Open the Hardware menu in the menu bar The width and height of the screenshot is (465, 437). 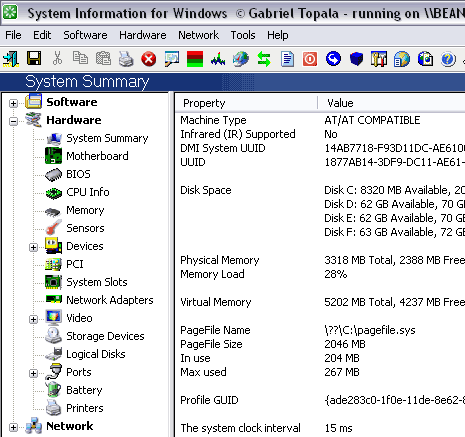[143, 35]
